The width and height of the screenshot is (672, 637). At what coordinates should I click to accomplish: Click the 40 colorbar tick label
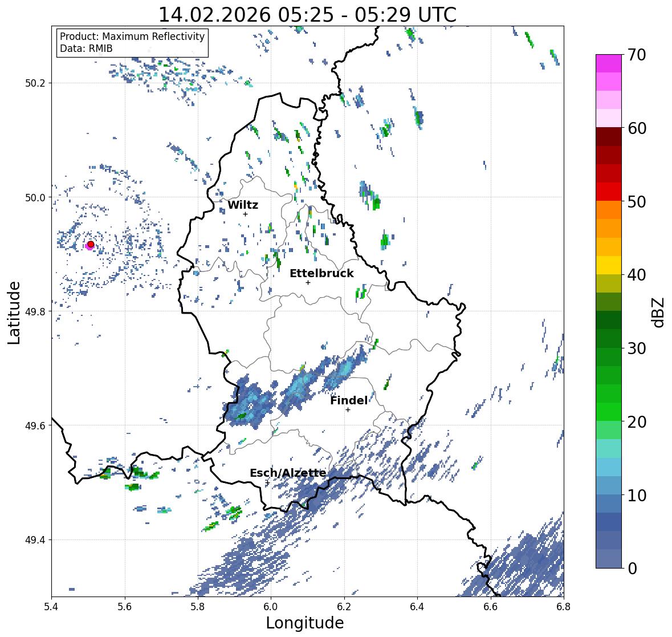(x=637, y=275)
